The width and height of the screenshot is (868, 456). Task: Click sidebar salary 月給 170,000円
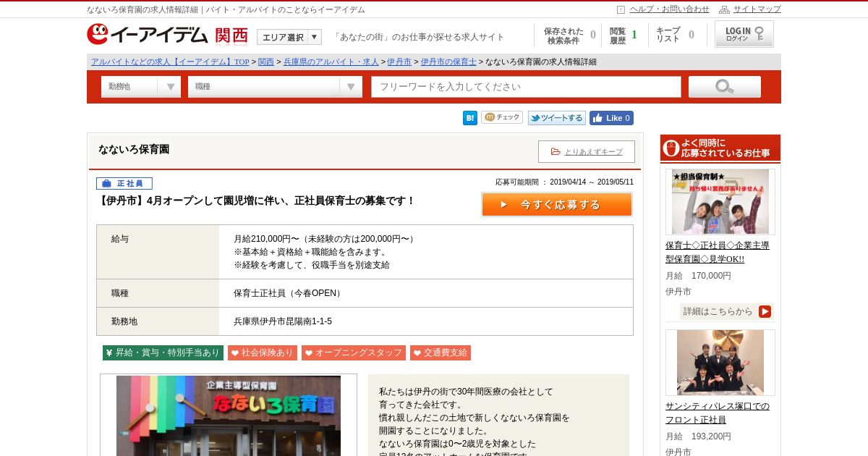[698, 276]
